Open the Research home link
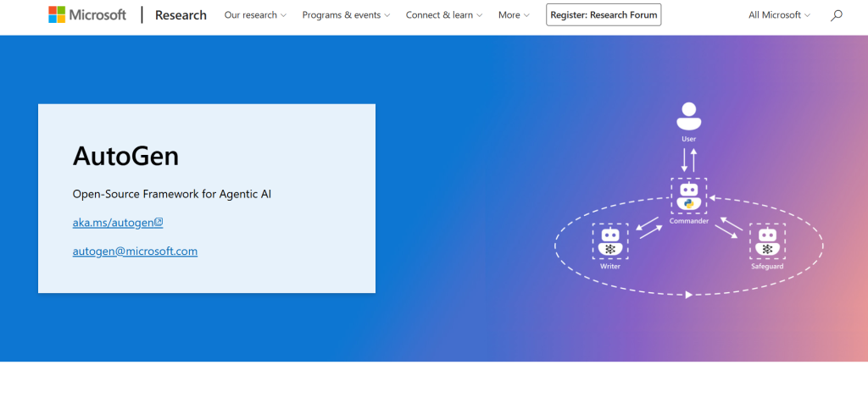868x398 pixels. click(181, 15)
